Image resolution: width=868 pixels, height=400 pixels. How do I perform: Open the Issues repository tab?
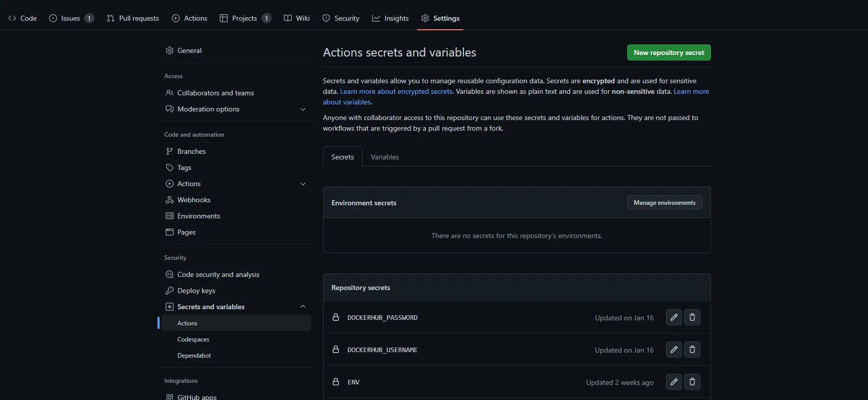click(71, 18)
